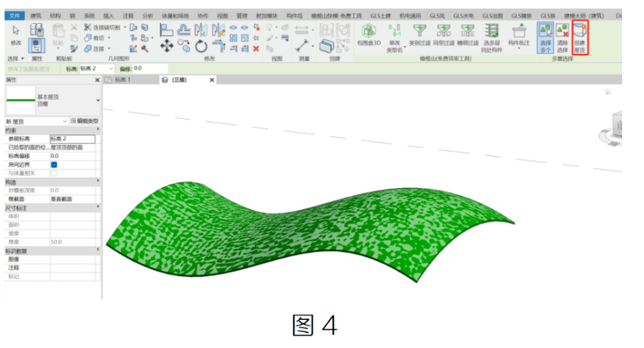The image size is (644, 348).
Task: Click the 偏移 offset input field
Action: click(150, 68)
